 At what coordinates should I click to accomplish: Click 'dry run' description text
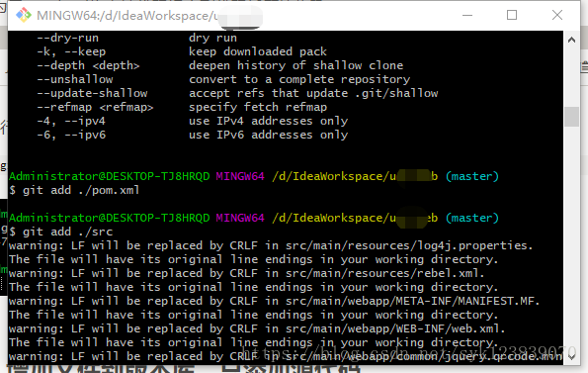[x=212, y=38]
